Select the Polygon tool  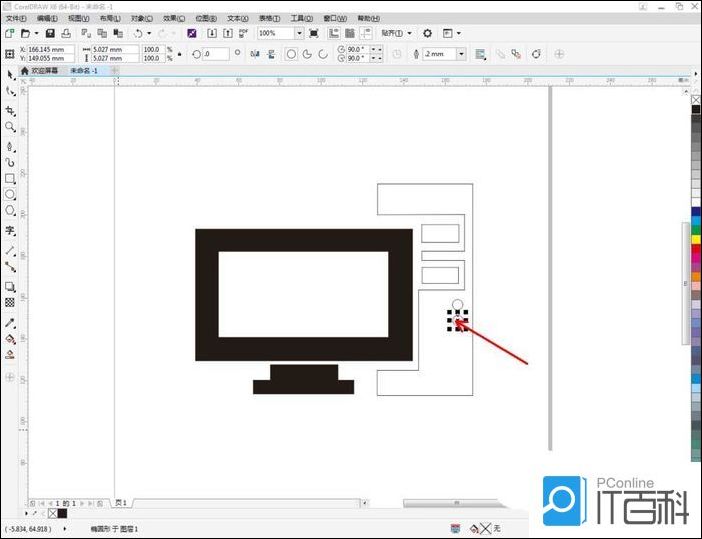[x=10, y=210]
